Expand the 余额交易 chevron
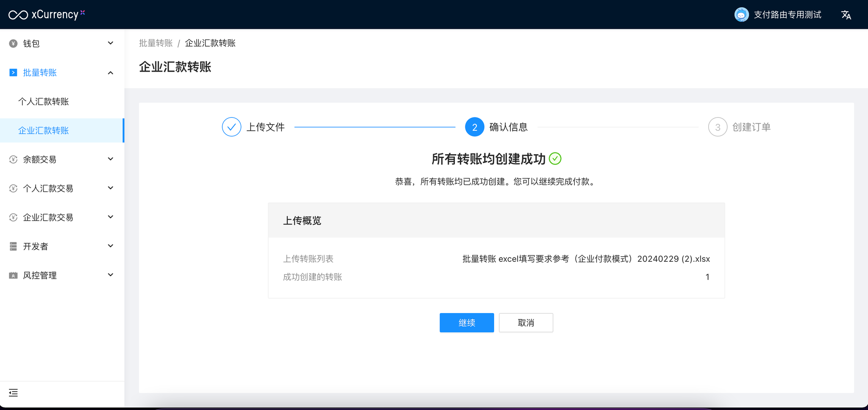Screen dimensions: 868x410 click(111, 159)
